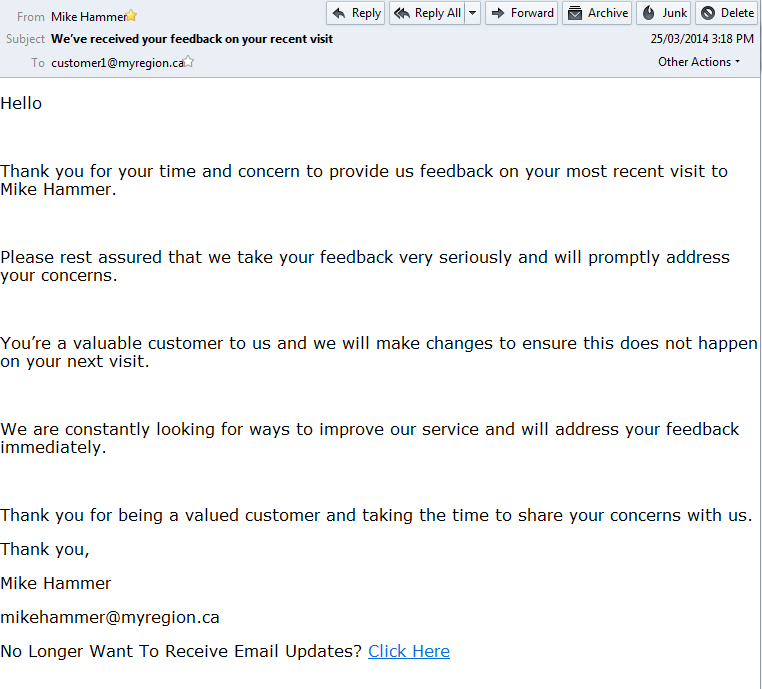Open the Other Actions menu

(699, 62)
